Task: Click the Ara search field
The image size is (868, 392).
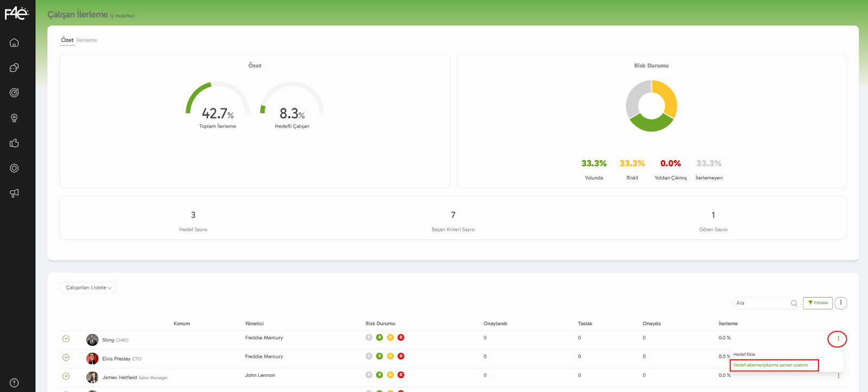Action: (762, 303)
